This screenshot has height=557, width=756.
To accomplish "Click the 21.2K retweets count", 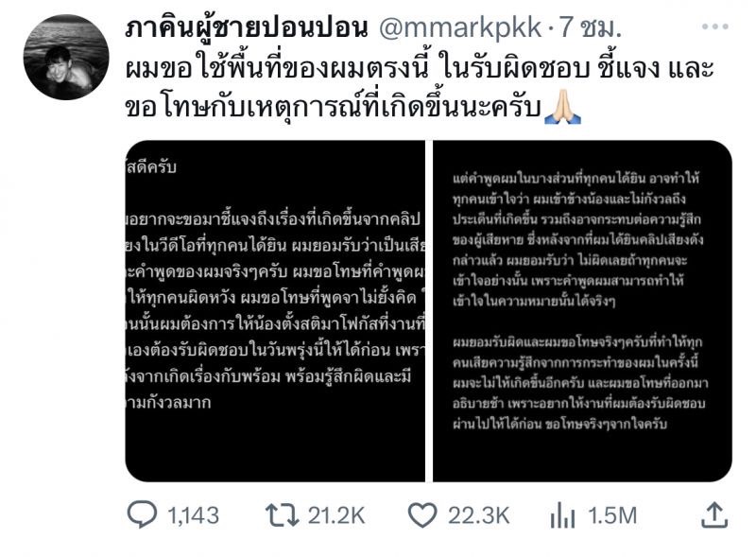I will (336, 515).
